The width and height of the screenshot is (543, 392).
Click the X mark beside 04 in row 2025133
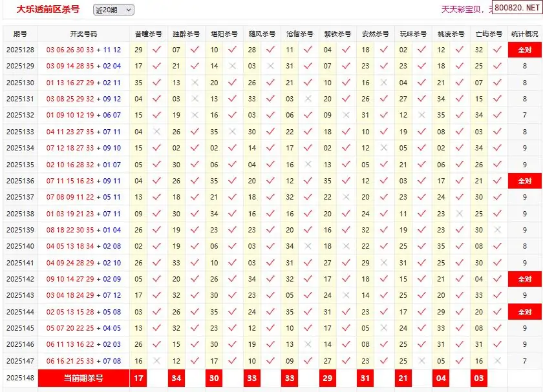click(156, 132)
